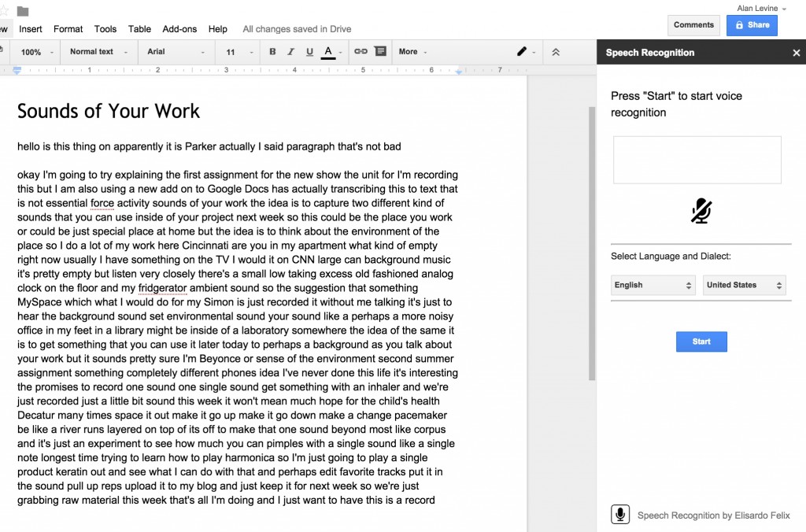Screen dimensions: 806x532
Task: Open the Normal text style dropdown
Action: pyautogui.click(x=98, y=51)
